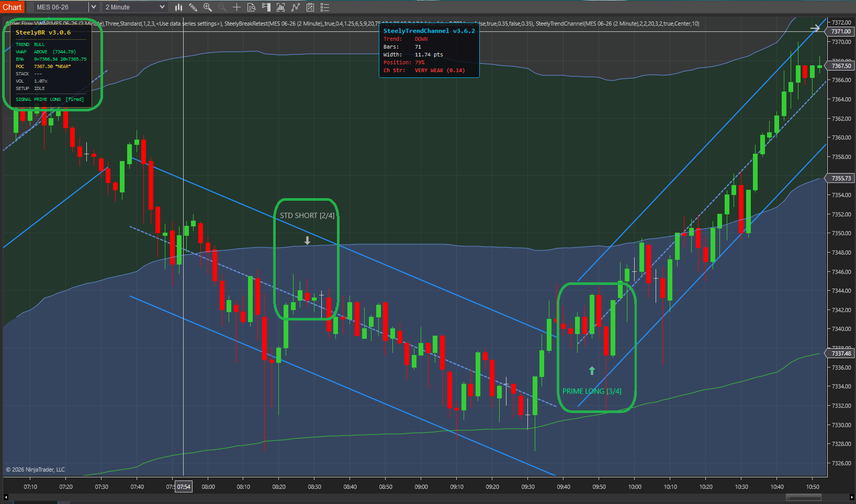This screenshot has width=856, height=504.
Task: Select the Chart tab
Action: coord(12,7)
